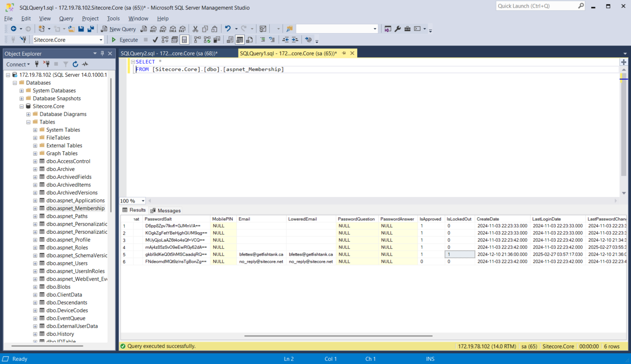This screenshot has height=364, width=631.
Task: Pin the SQLQuery1.sql tab
Action: tap(344, 53)
